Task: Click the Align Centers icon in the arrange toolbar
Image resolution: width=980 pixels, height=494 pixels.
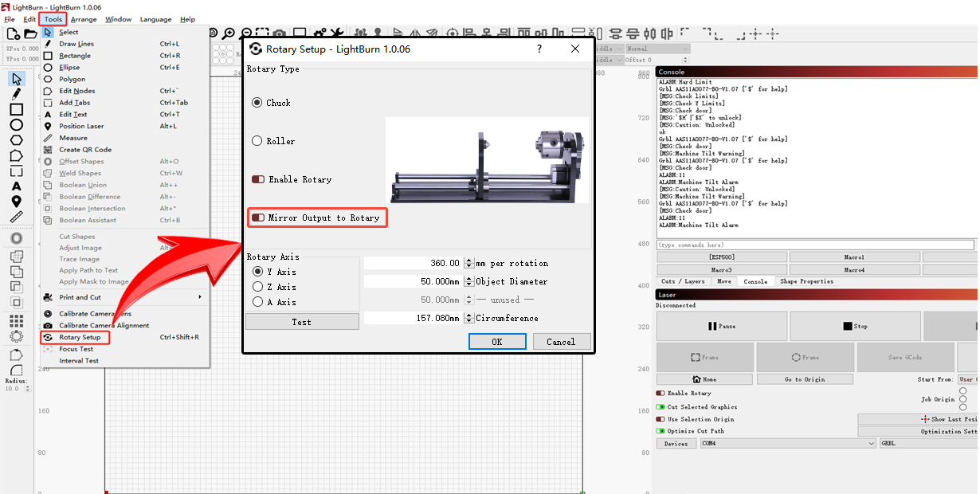Action: click(453, 33)
